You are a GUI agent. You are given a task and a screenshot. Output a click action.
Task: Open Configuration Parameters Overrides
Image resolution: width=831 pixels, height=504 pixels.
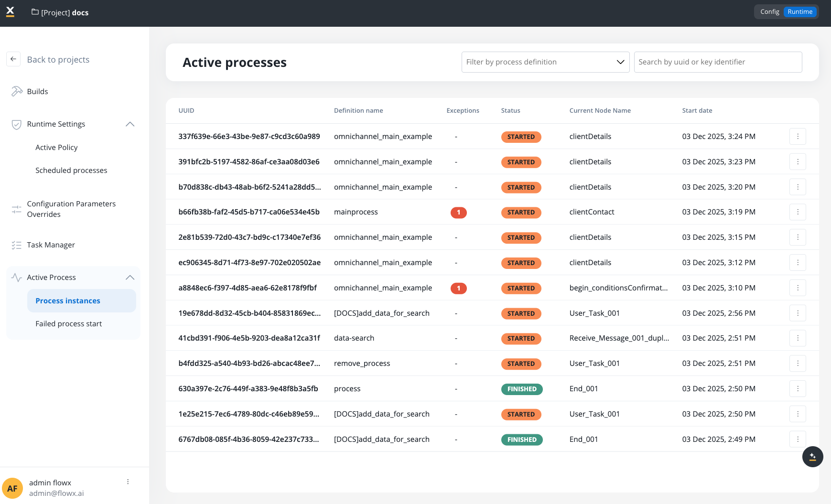71,209
